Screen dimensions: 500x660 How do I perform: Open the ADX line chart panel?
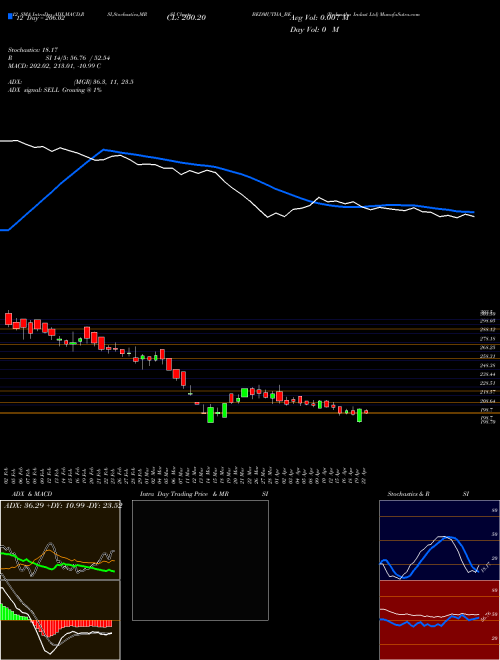[x=60, y=540]
